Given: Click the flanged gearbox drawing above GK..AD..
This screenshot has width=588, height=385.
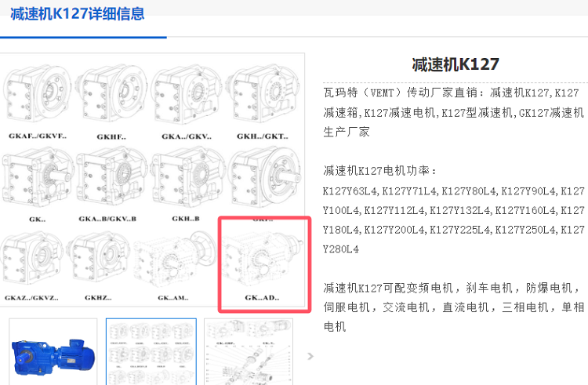Looking at the screenshot, I should point(265,178).
